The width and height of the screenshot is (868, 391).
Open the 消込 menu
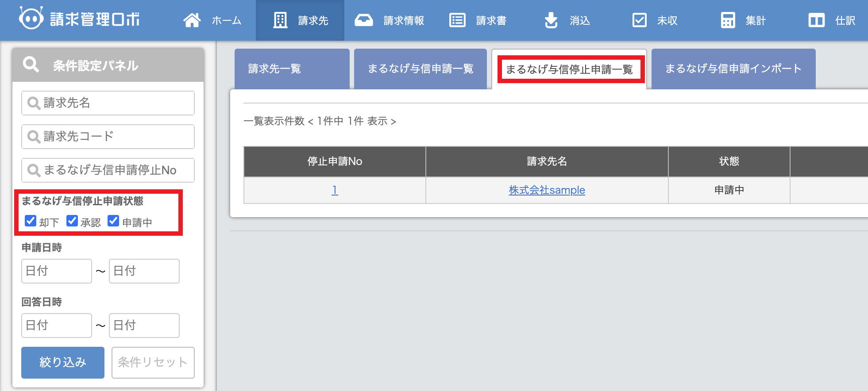[567, 20]
